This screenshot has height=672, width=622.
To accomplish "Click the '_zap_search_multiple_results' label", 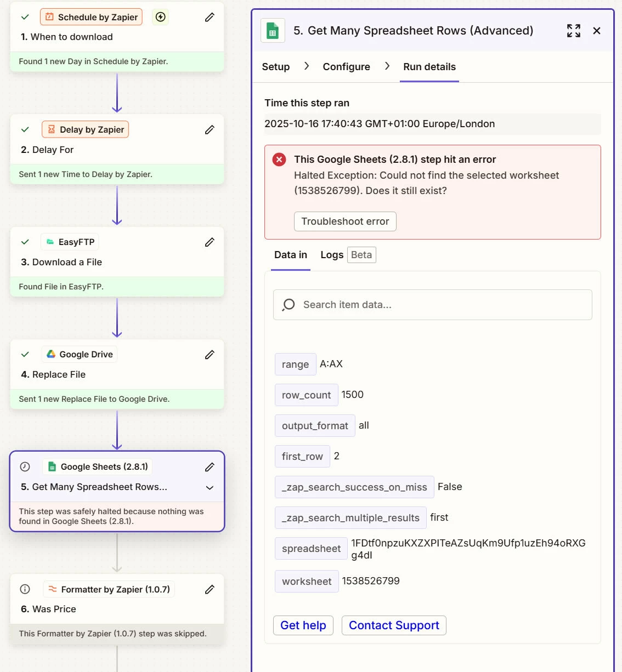I will [350, 518].
